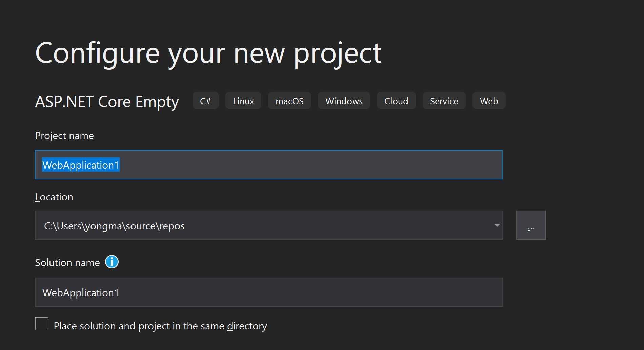Image resolution: width=644 pixels, height=350 pixels.
Task: Click the Solution name text box
Action: 268,292
